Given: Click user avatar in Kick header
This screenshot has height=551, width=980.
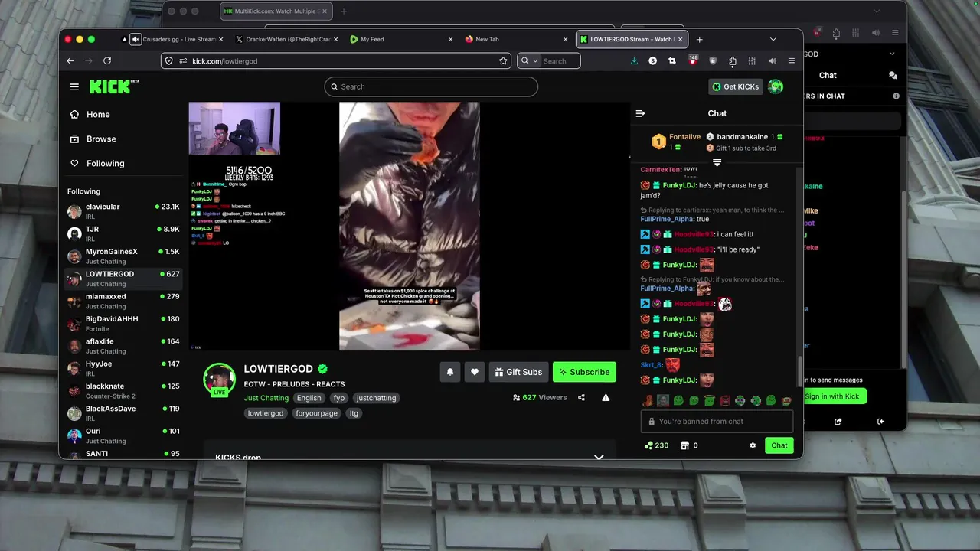Looking at the screenshot, I should tap(776, 86).
